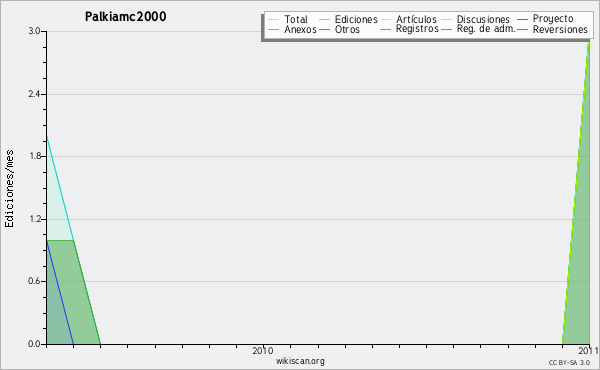The width and height of the screenshot is (600, 370).
Task: Select the Discusiones legend entry
Action: (x=483, y=19)
